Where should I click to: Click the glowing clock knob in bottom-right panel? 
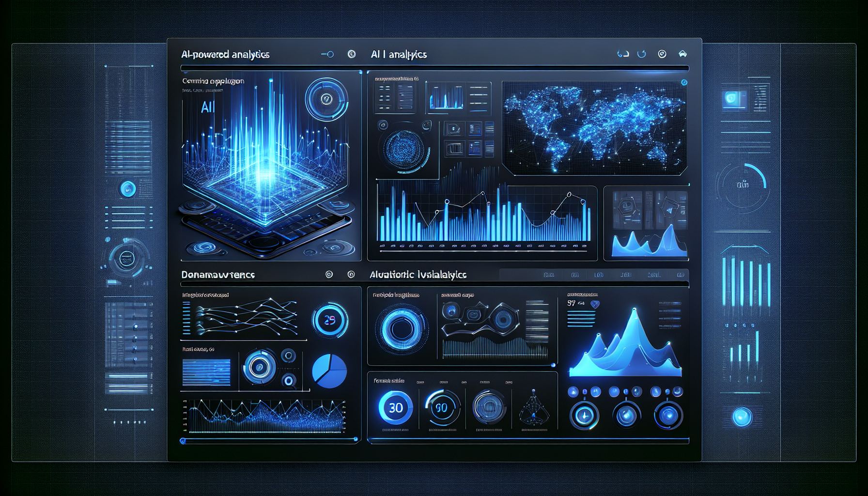click(584, 416)
